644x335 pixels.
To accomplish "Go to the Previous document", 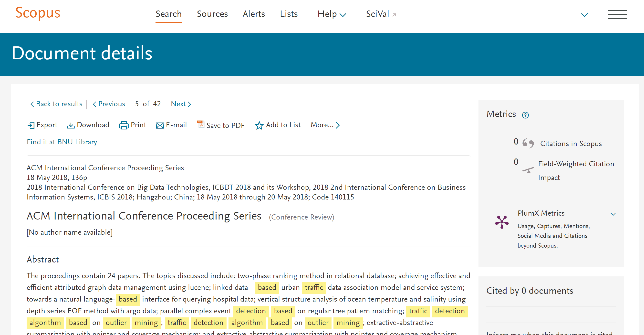I will tap(109, 104).
